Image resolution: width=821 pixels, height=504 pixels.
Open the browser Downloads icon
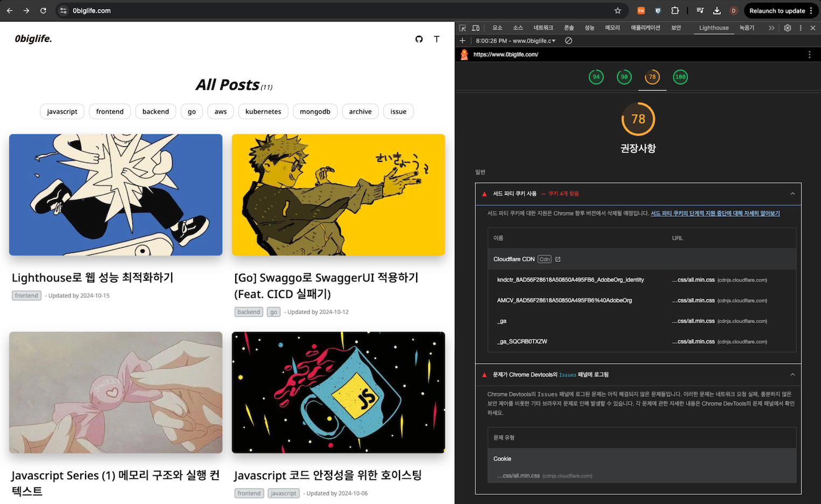click(x=717, y=11)
